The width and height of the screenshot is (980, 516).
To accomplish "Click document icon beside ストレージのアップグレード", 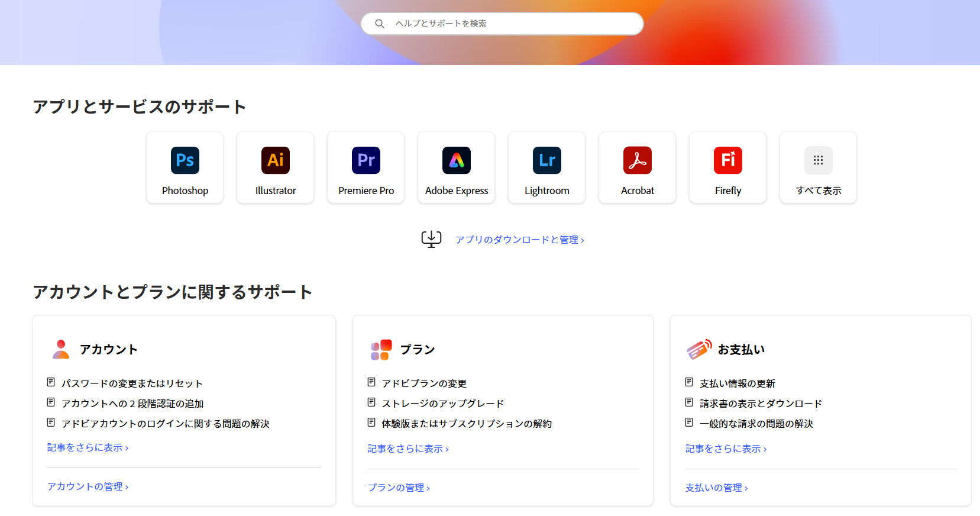I will pos(371,402).
